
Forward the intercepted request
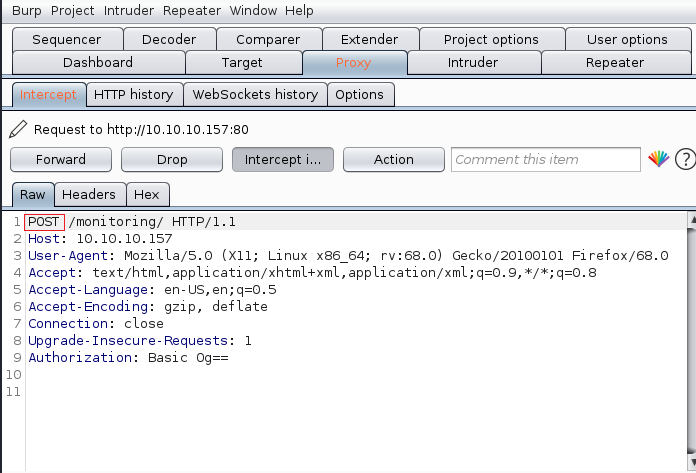click(x=60, y=159)
